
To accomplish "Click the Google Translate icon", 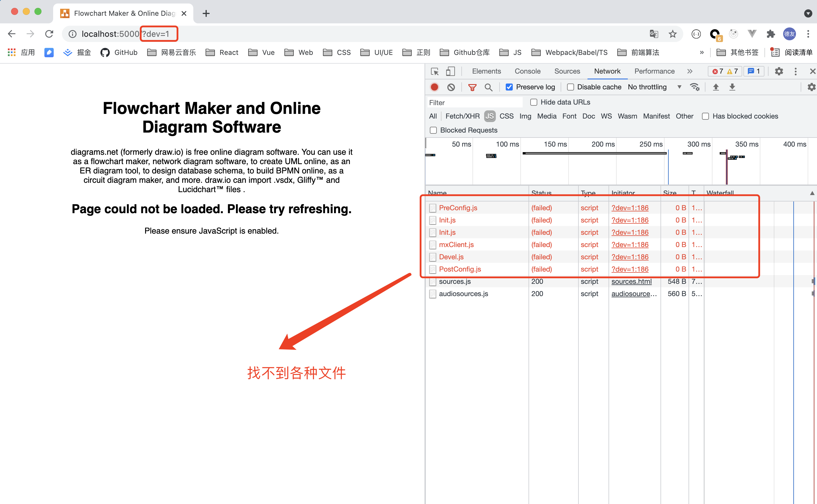I will tap(654, 34).
